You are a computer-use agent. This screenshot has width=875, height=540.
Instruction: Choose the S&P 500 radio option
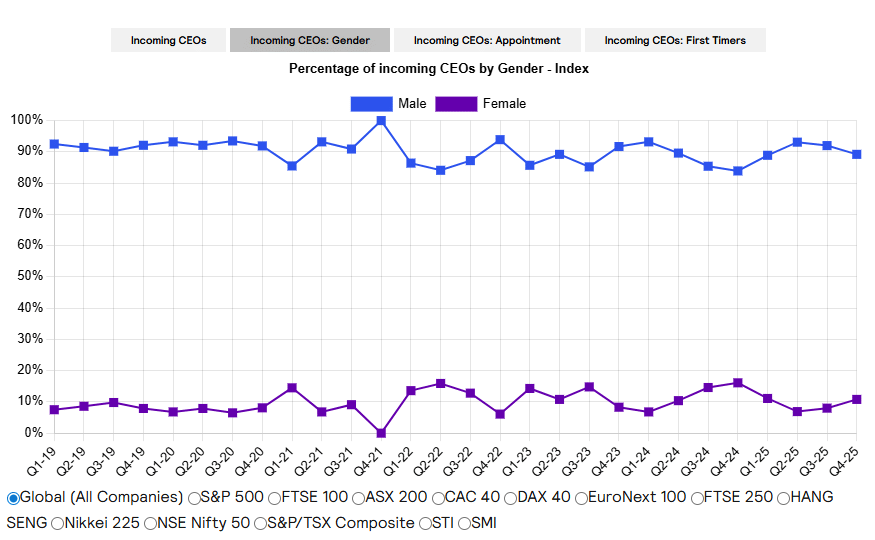194,498
